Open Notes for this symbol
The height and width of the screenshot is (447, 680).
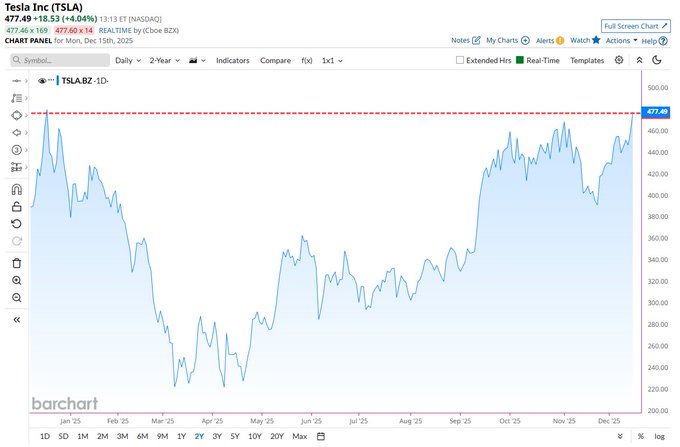[465, 40]
